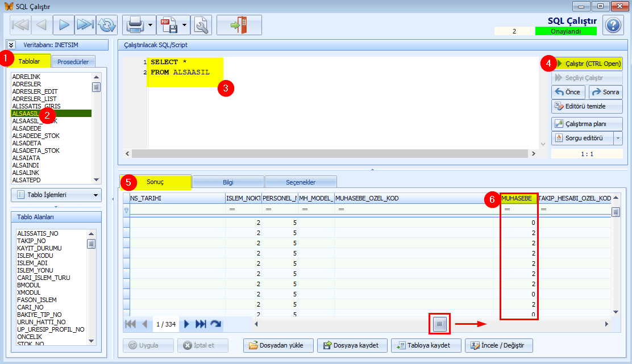Click the printer icon
This screenshot has width=632, height=364.
point(134,25)
